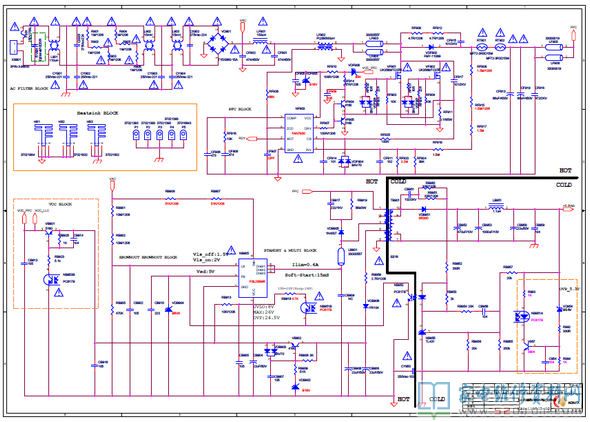Click the Ilim=0.4A annotation text
Viewport: 590px width, 422px height.
[x=305, y=265]
